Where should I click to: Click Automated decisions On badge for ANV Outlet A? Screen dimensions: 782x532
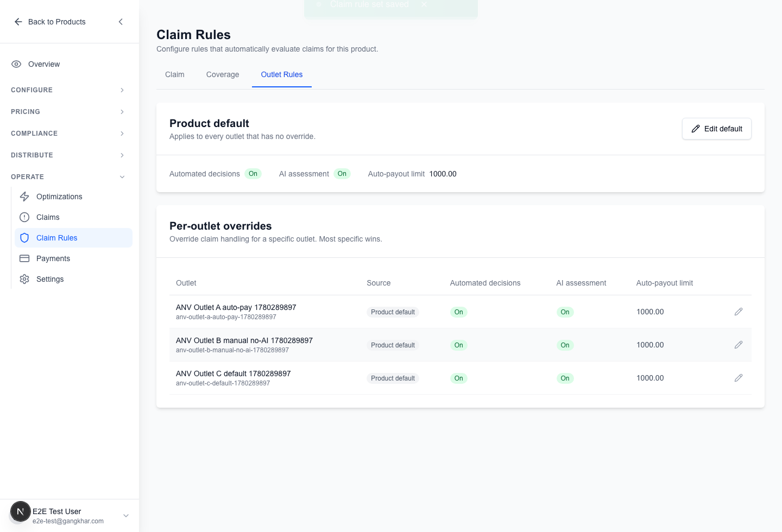pyautogui.click(x=459, y=312)
